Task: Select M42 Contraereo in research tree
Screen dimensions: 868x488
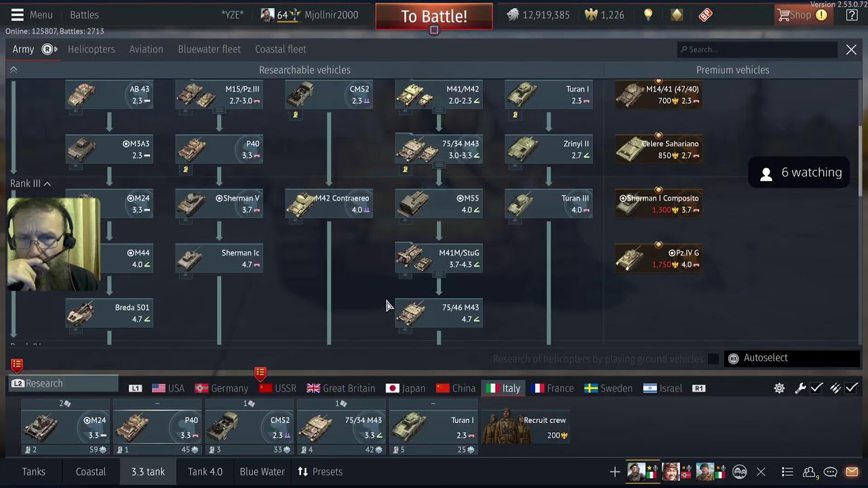Action: [329, 204]
